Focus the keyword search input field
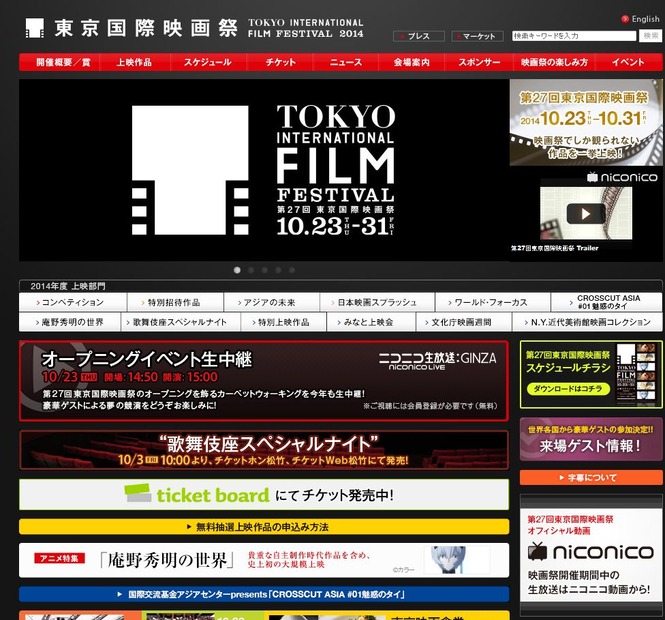 tap(574, 36)
